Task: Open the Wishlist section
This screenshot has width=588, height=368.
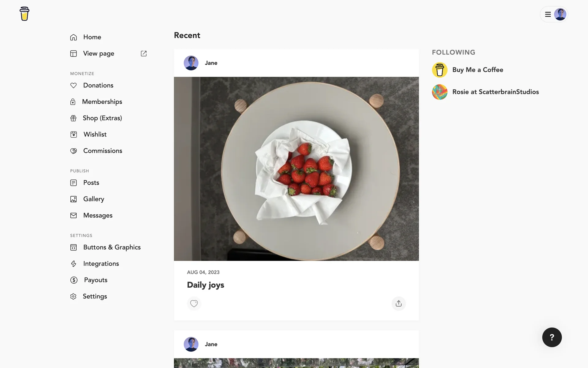Action: pos(95,134)
